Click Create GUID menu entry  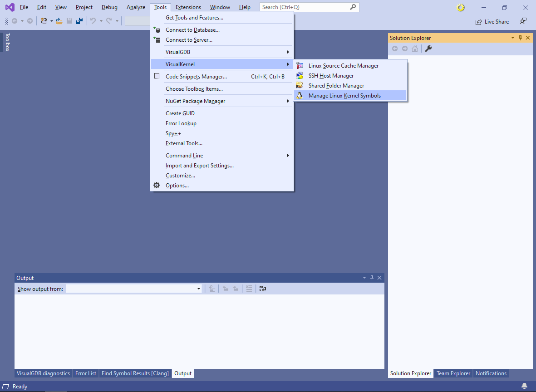tap(222, 113)
